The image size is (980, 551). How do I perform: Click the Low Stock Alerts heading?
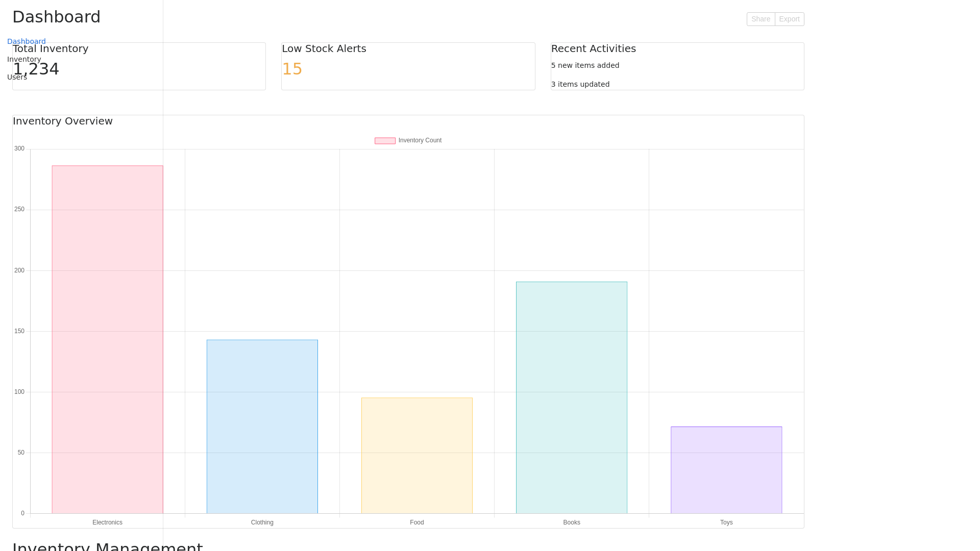click(x=324, y=48)
